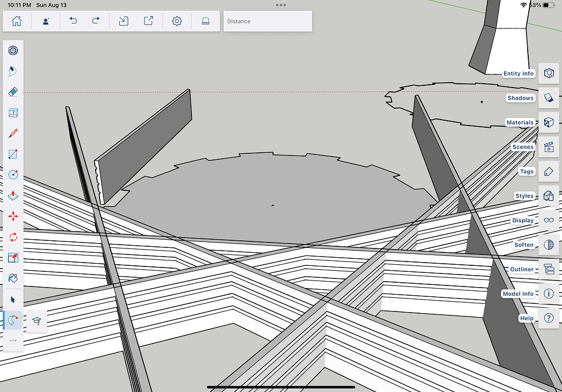
Task: Select the Arc tool
Action: (13, 320)
